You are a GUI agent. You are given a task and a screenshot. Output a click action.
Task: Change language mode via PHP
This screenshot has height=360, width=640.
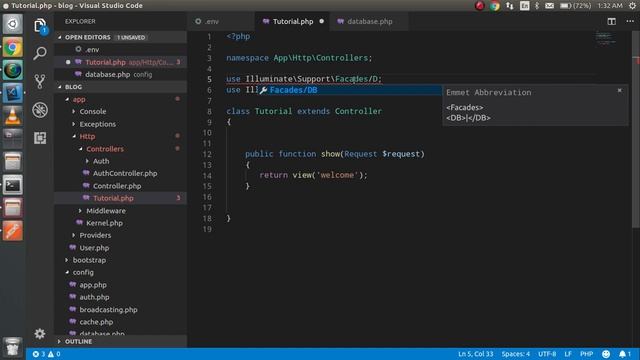tap(587, 354)
